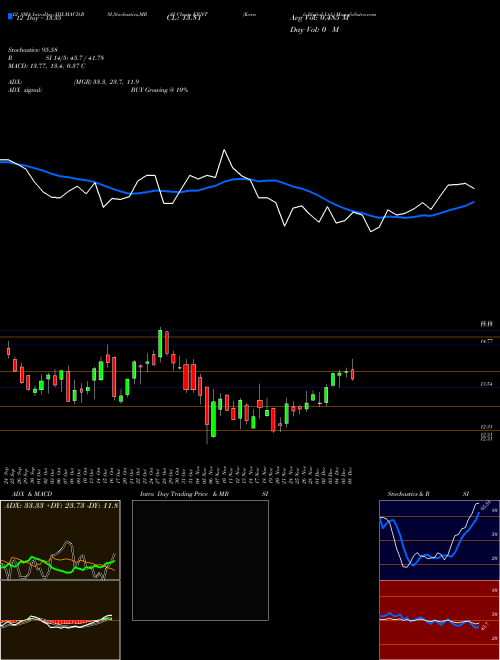Click the 'Intra Day Trading Price & MR' title
500x660 pixels.
point(184,494)
